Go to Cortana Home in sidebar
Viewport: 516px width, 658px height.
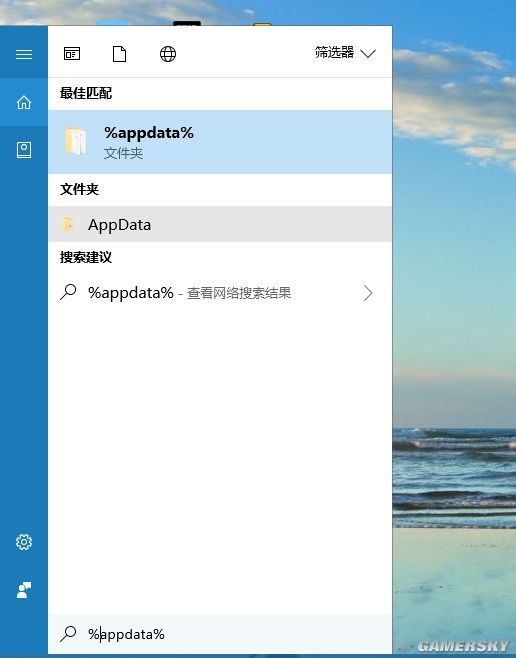coord(24,102)
